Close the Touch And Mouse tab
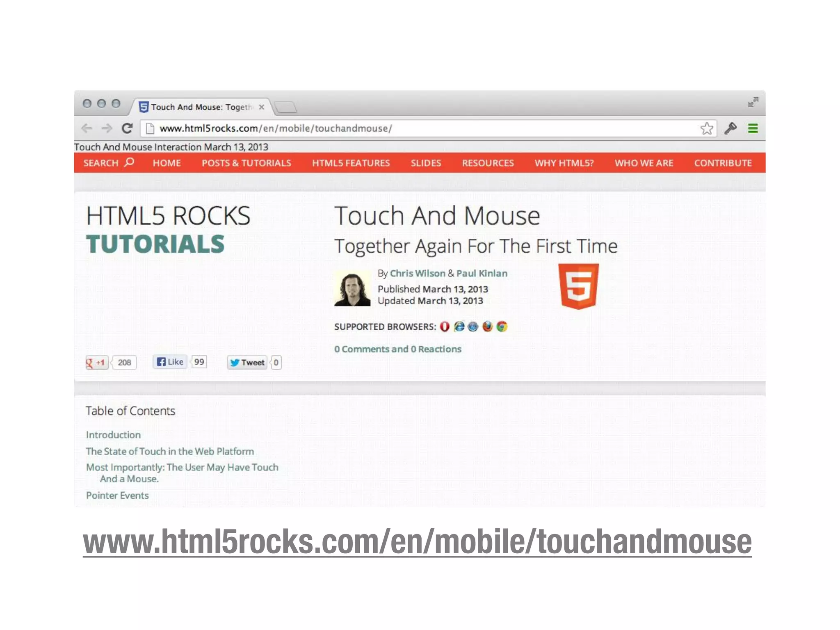840x630 pixels. tap(261, 107)
